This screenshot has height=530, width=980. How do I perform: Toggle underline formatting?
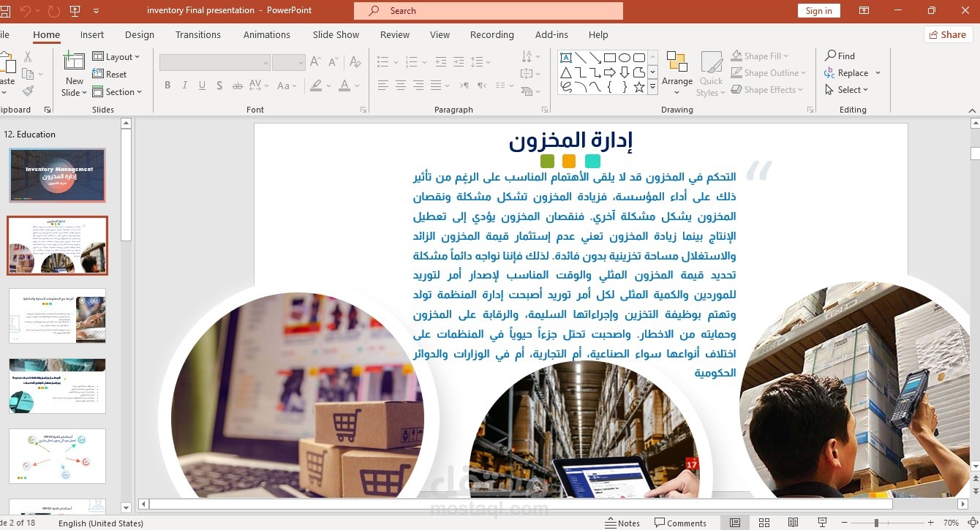click(202, 85)
